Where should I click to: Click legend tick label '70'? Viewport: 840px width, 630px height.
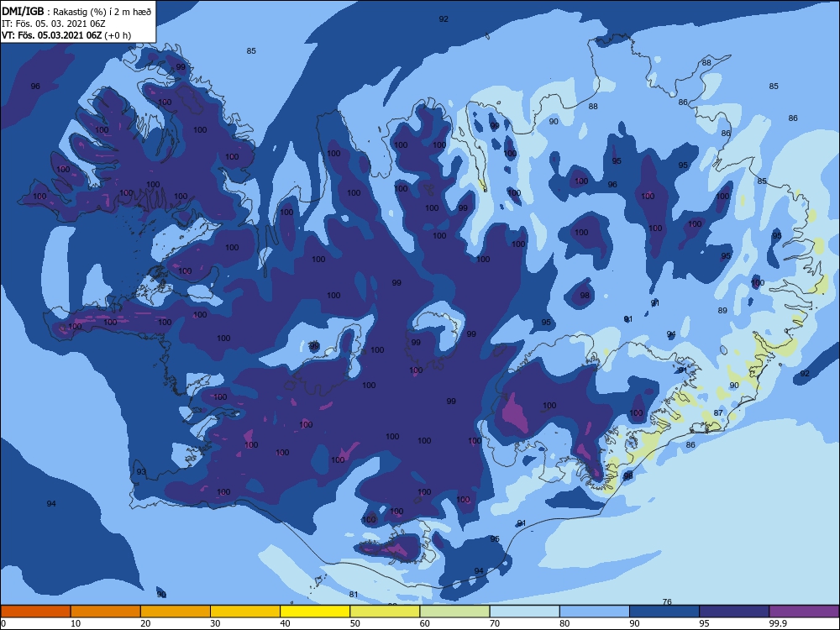(495, 623)
